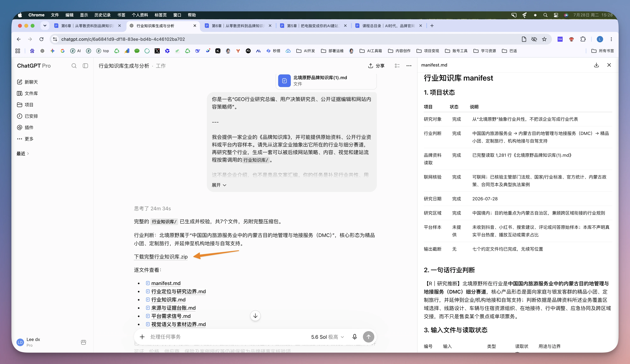Open the 书签 menu in menu bar
The height and width of the screenshot is (364, 630).
[x=121, y=15]
